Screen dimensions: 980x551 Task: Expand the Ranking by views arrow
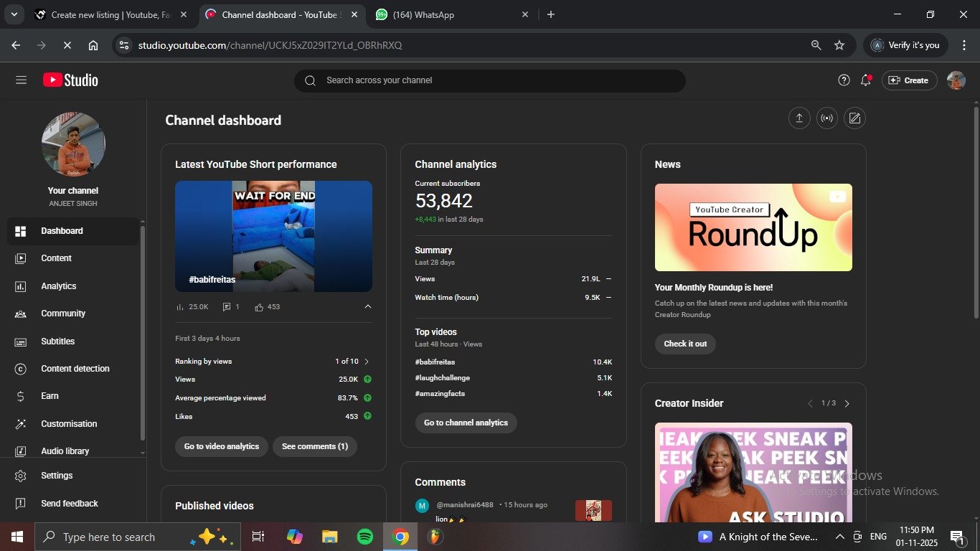point(367,362)
